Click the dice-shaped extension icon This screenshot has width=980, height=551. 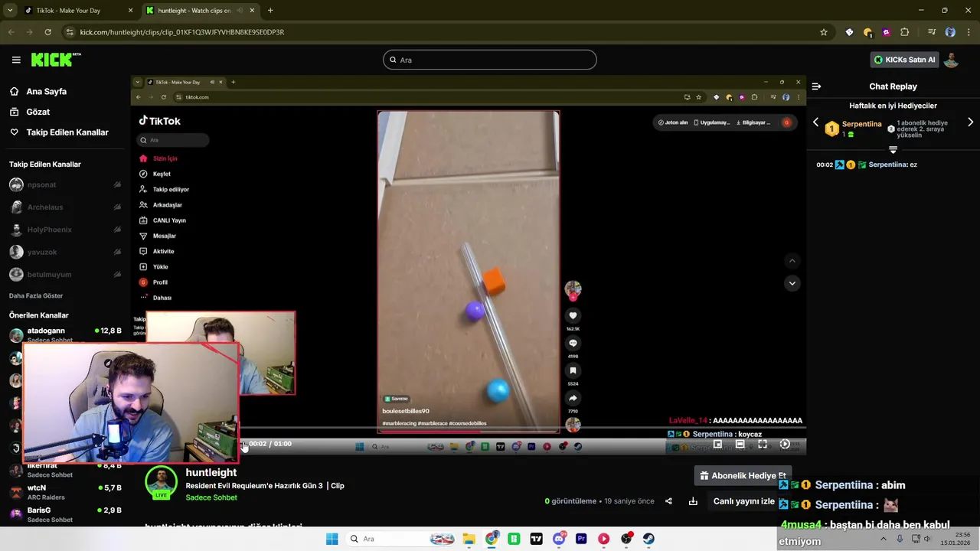(x=849, y=32)
